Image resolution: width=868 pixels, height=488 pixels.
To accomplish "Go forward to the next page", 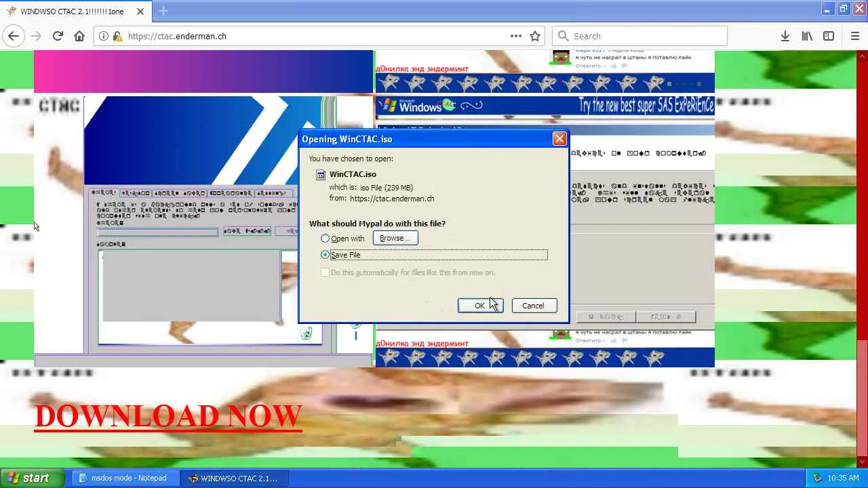I will pyautogui.click(x=36, y=36).
